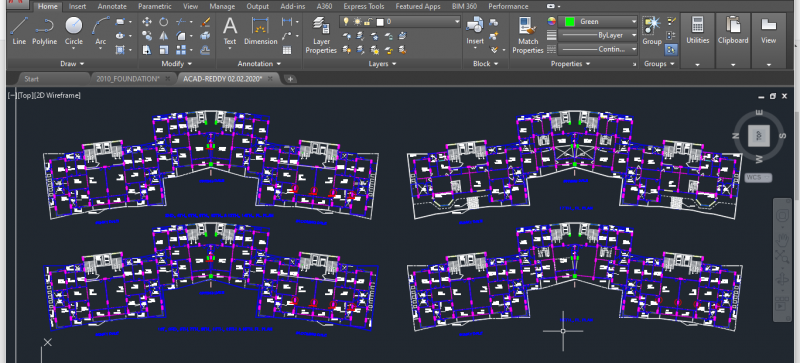
Task: Activate the Erase tool
Action: coord(205,22)
